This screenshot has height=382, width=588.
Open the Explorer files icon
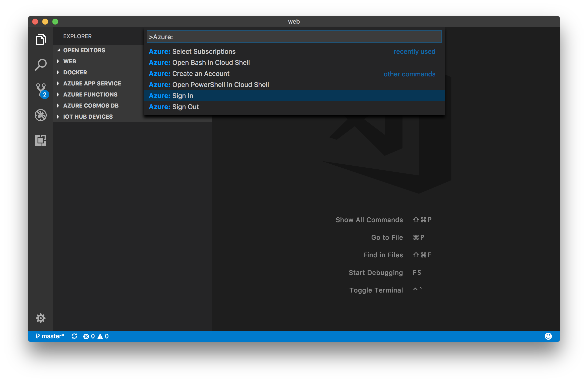tap(41, 39)
